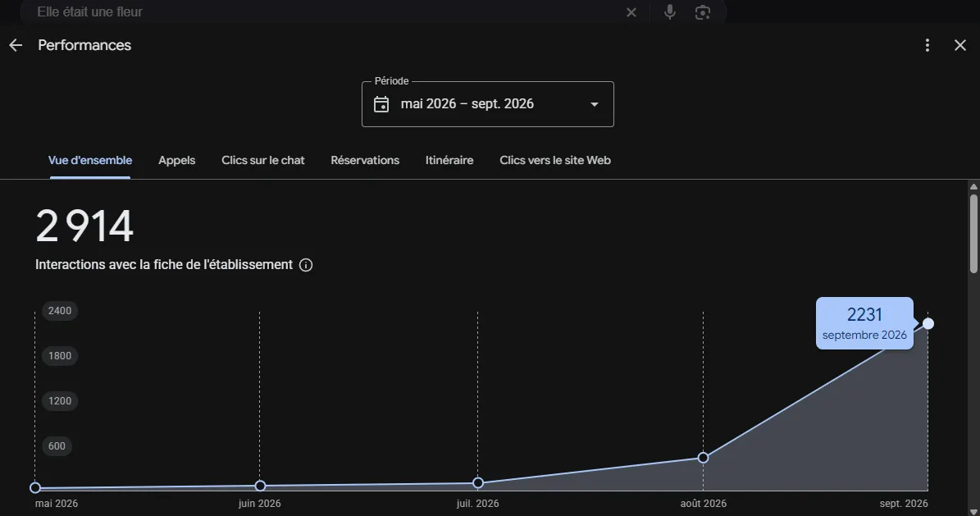980x516 pixels.
Task: Click the info icon next to interactions label
Action: point(306,265)
